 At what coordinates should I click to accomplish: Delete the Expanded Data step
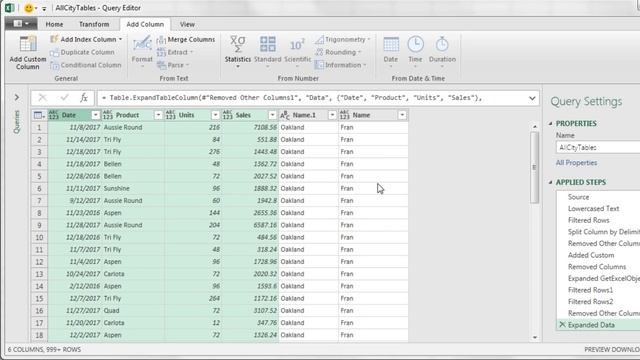[562, 324]
